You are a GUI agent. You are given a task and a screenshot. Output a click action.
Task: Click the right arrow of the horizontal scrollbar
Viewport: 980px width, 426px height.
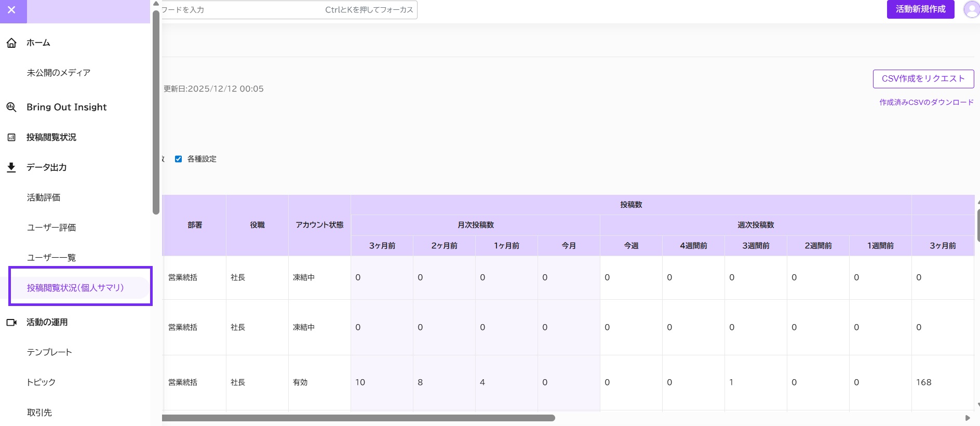968,418
